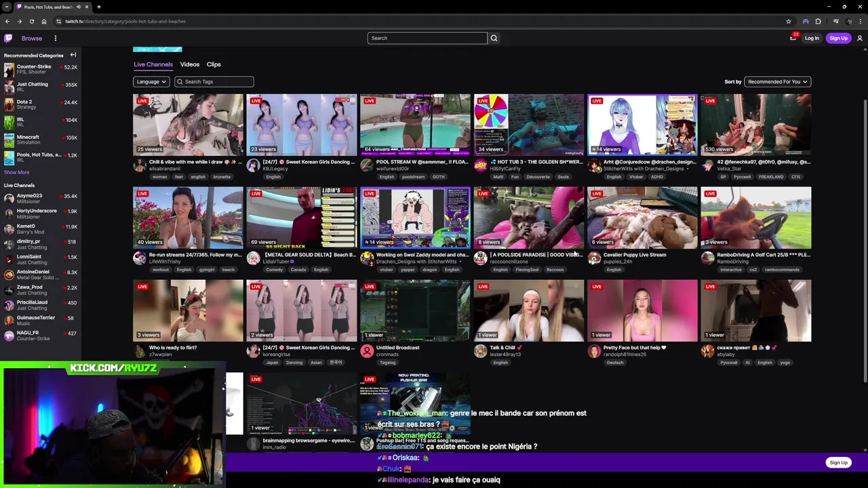Open the Counter-Strike recommended category
The height and width of the screenshot is (488, 868).
point(41,69)
